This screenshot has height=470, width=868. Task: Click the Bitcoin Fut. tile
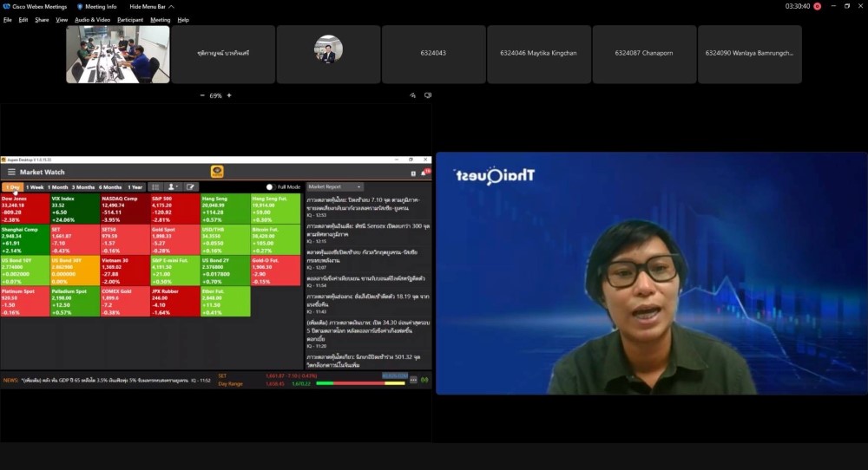[x=275, y=239]
